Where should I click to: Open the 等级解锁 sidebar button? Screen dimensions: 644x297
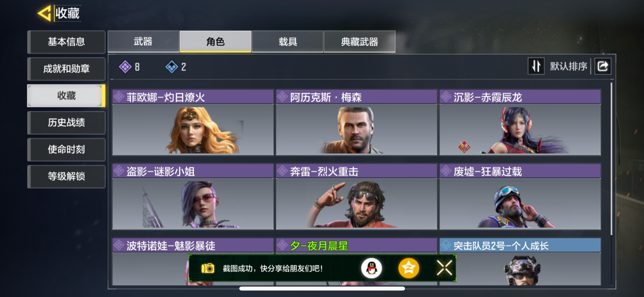(x=66, y=177)
